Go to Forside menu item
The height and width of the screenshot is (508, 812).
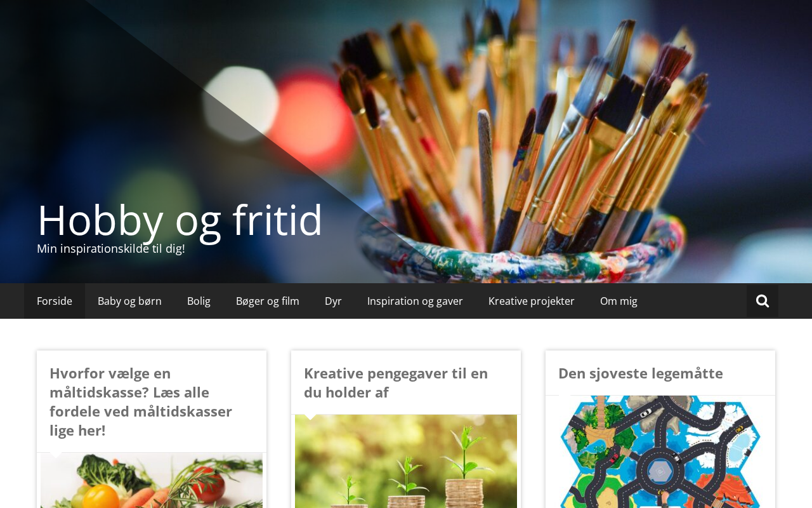coord(55,301)
